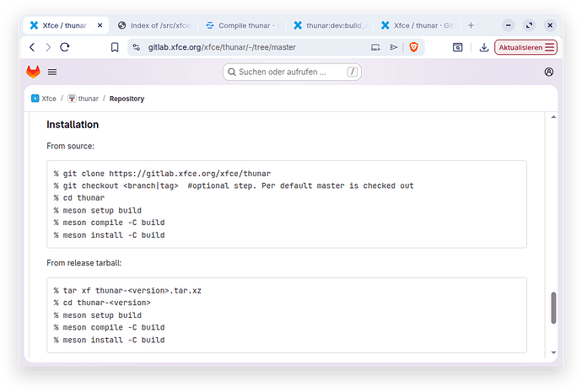Image resolution: width=582 pixels, height=392 pixels.
Task: Go back with the browser back arrow
Action: coord(32,47)
